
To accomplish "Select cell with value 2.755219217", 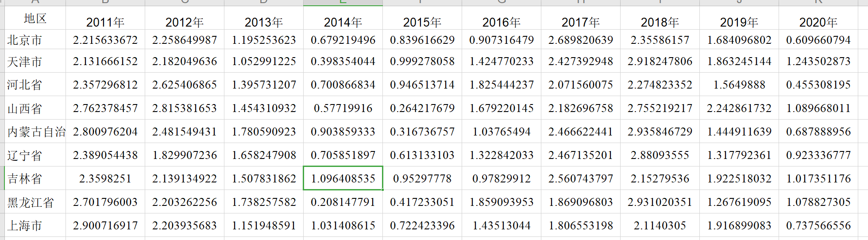I will tap(660, 108).
